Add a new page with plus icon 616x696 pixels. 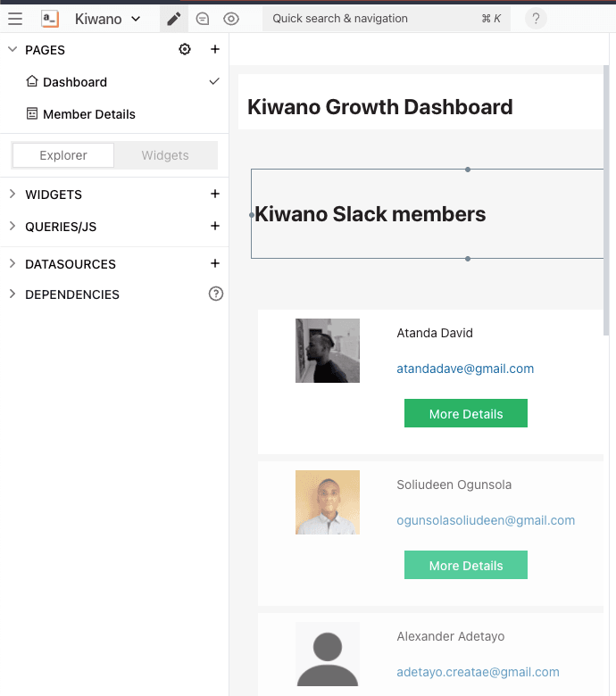coord(214,50)
